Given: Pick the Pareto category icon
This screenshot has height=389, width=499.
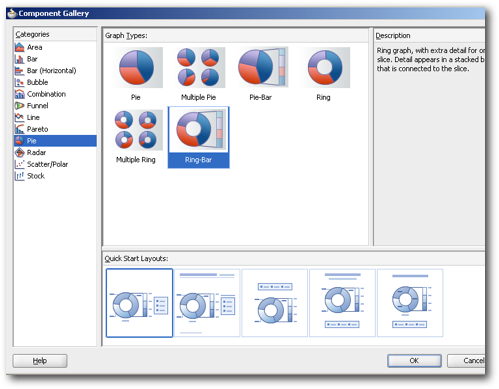Looking at the screenshot, I should (x=20, y=129).
